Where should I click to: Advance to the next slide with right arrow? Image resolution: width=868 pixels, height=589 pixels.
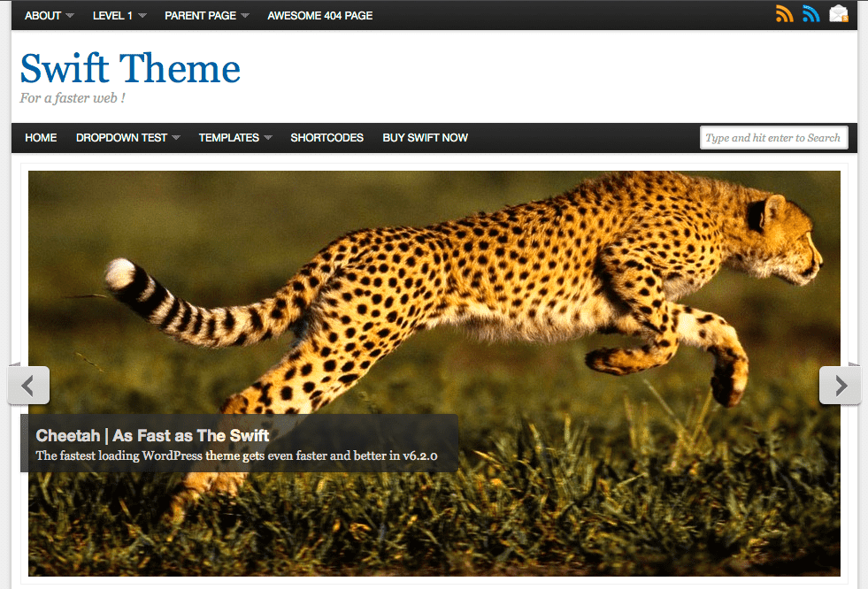point(841,386)
